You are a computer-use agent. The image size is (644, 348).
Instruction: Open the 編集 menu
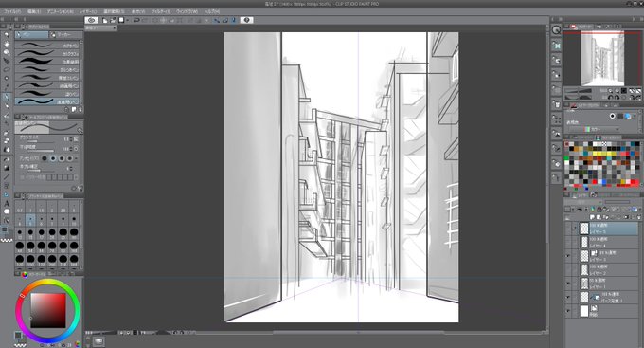34,11
